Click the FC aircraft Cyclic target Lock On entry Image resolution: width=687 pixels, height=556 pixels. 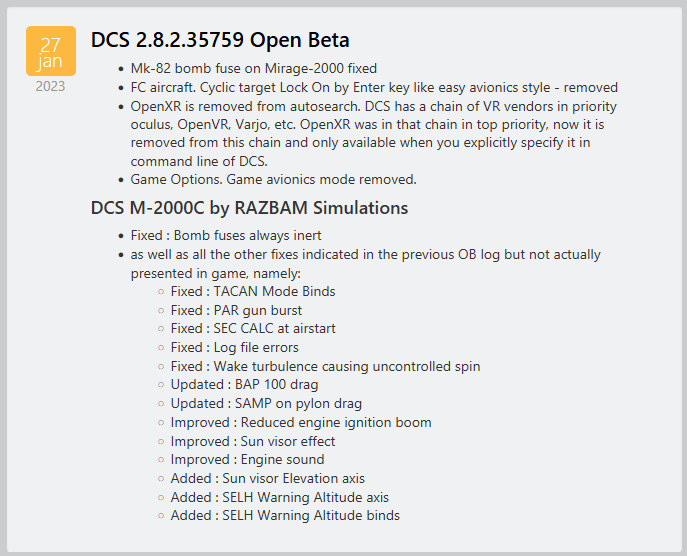(x=374, y=87)
